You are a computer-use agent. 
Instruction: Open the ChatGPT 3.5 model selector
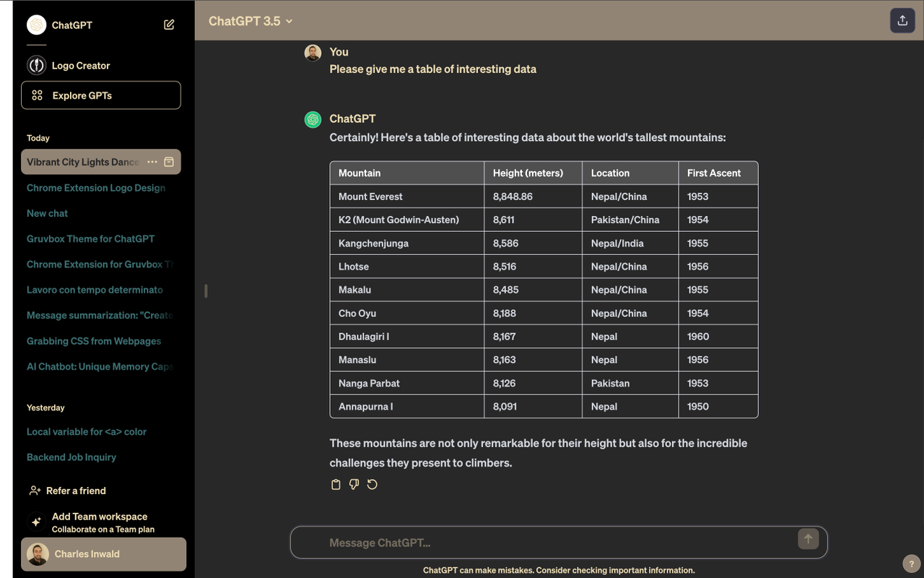250,21
